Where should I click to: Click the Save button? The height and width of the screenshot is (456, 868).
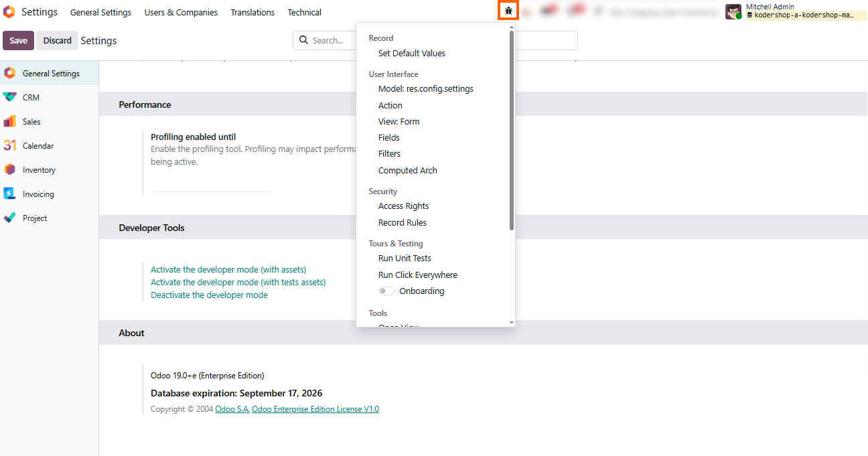click(x=18, y=40)
